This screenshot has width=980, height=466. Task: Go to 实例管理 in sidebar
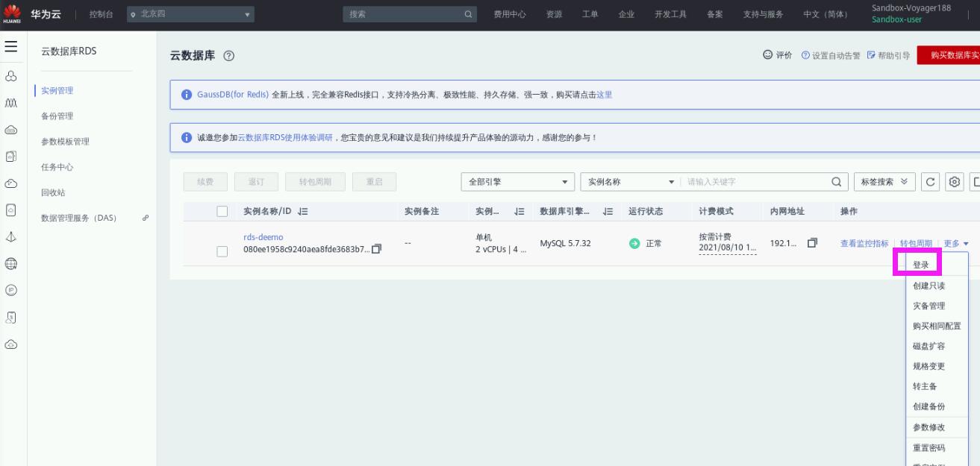[57, 90]
